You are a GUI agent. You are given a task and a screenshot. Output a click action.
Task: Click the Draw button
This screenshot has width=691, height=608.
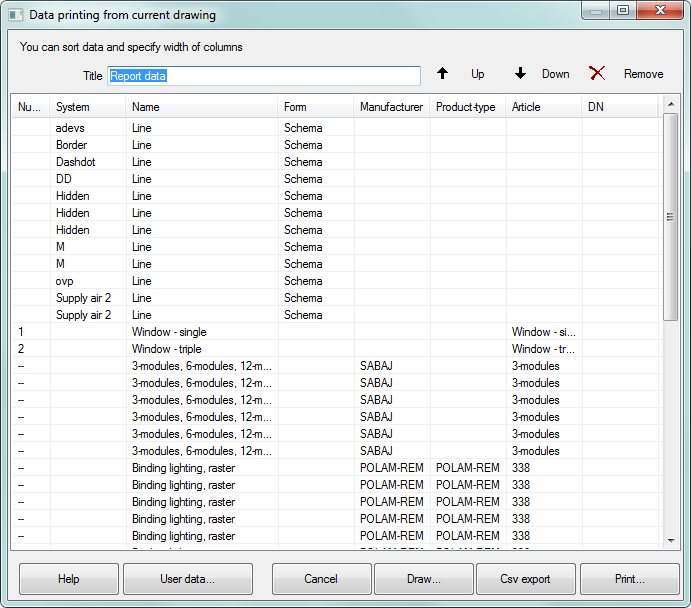423,579
